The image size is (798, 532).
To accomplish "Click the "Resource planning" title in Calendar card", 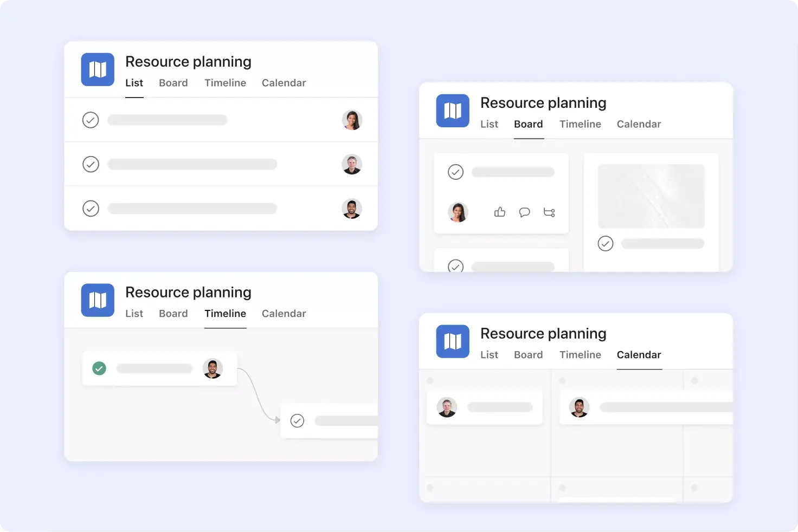I will click(x=543, y=333).
